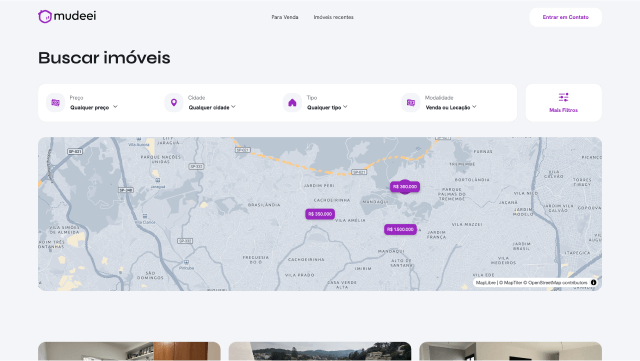Expand the Qualquer tipo dropdown
This screenshot has height=361, width=640.
pos(327,107)
